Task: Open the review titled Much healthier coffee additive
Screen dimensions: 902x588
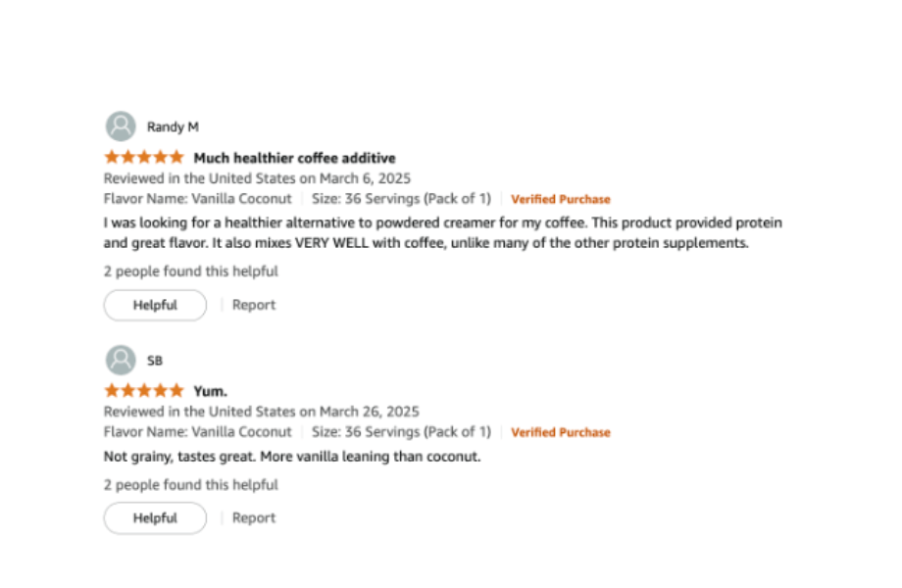Action: coord(295,157)
